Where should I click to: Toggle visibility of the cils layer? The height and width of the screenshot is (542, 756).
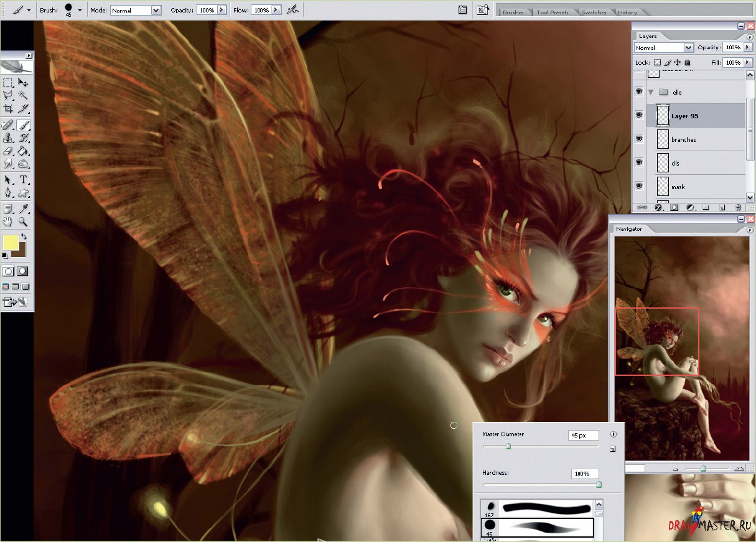point(639,162)
